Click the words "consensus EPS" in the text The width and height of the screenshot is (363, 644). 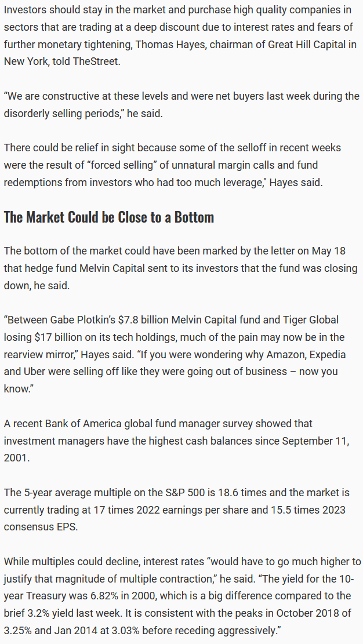coord(39,527)
